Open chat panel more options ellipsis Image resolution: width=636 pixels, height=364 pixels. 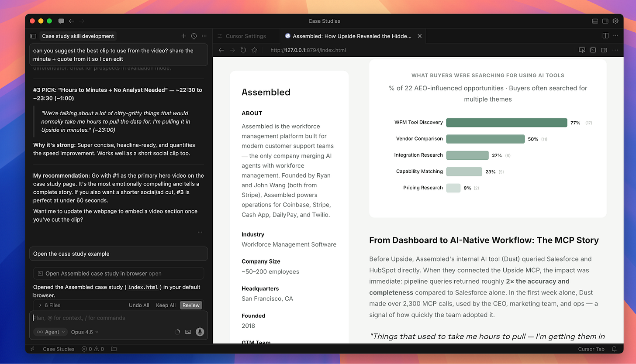click(x=204, y=36)
